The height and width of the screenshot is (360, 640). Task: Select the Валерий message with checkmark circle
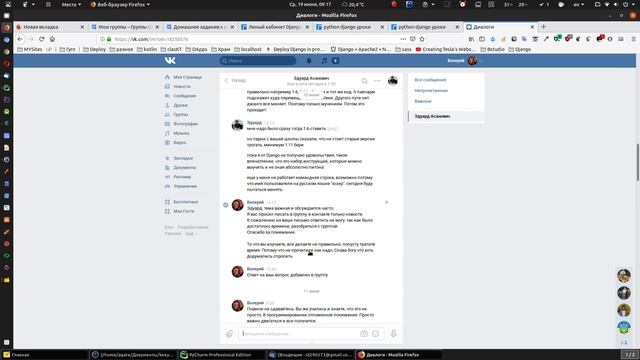pos(226,205)
